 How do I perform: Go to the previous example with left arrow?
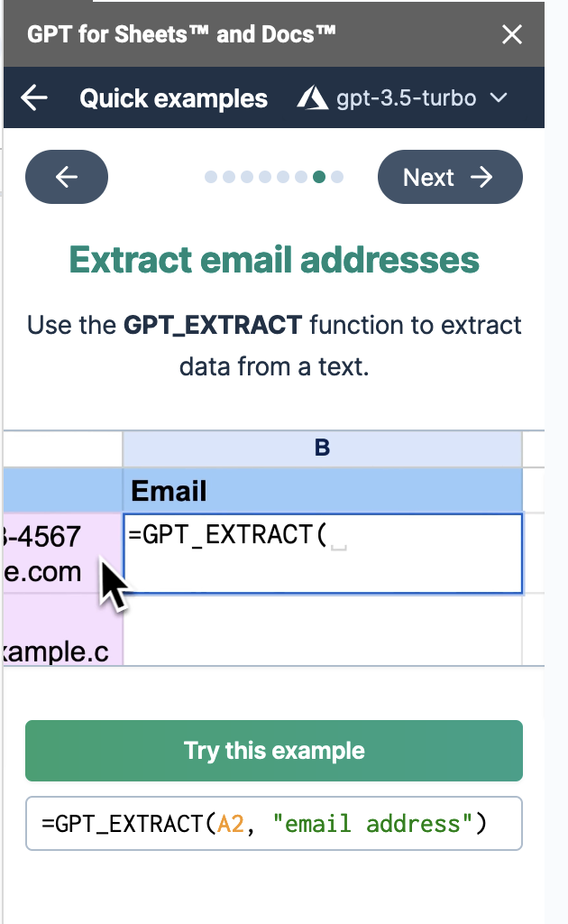click(67, 177)
